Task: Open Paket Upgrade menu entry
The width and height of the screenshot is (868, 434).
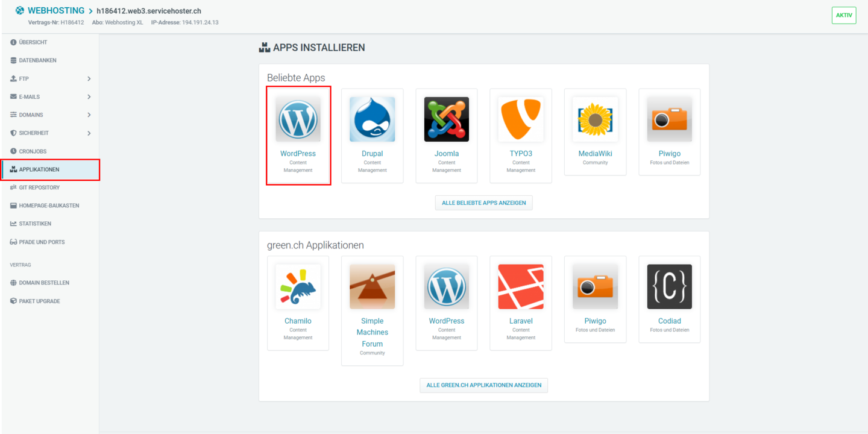Action: 50,301
